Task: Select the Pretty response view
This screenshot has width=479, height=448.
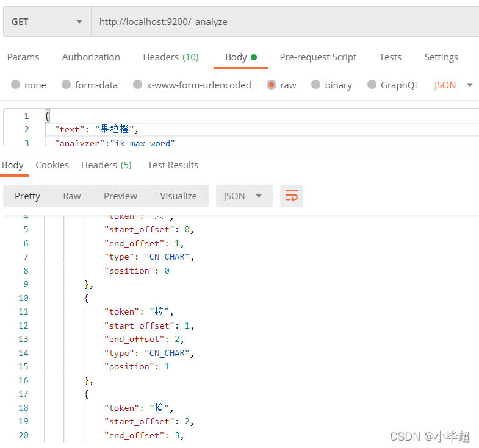Action: click(27, 196)
